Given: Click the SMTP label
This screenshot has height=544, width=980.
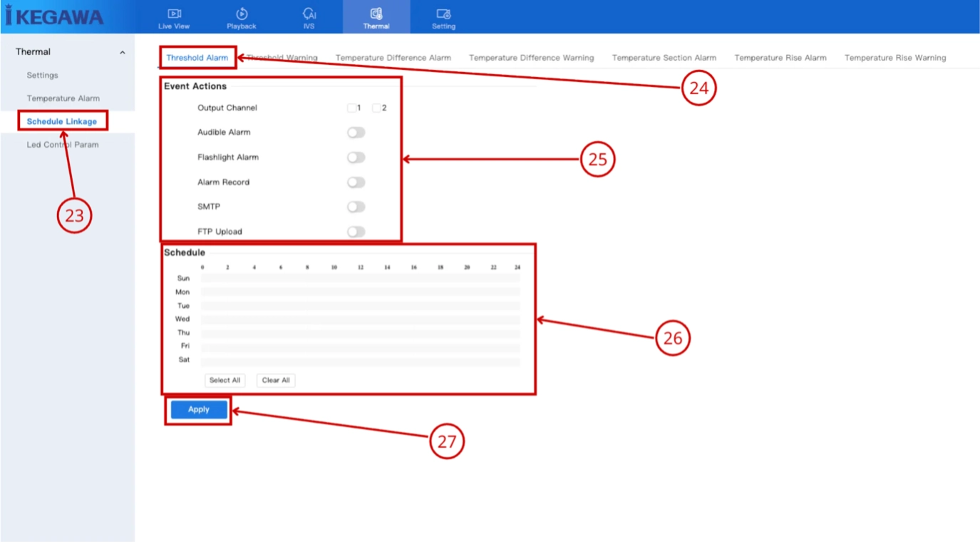Looking at the screenshot, I should coord(207,207).
